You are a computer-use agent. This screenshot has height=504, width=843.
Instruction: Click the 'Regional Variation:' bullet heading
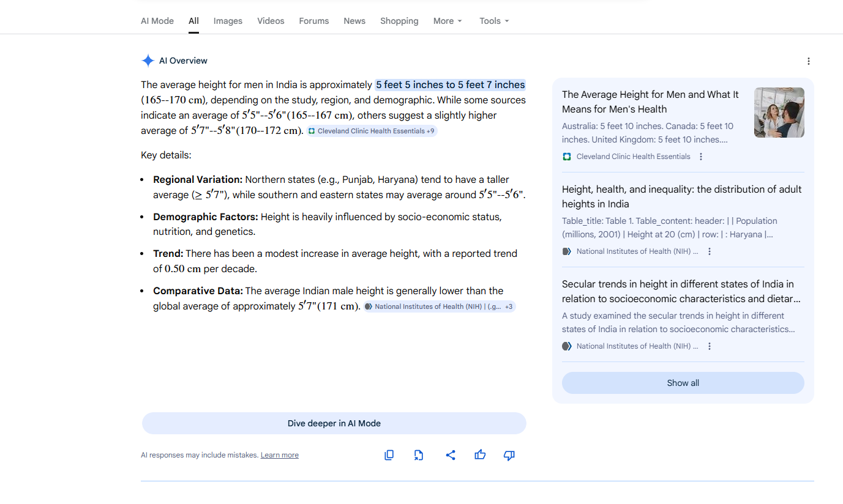point(198,179)
